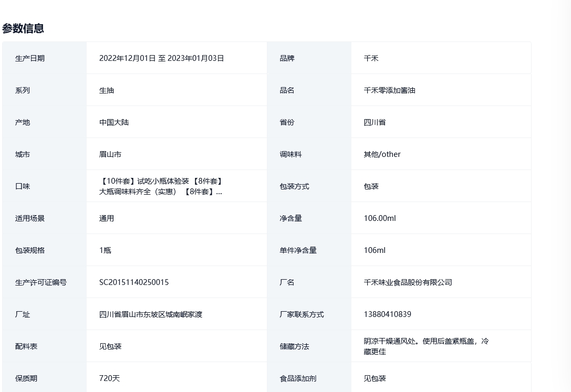
Task: Select scenario value 通用
Action: coord(106,218)
